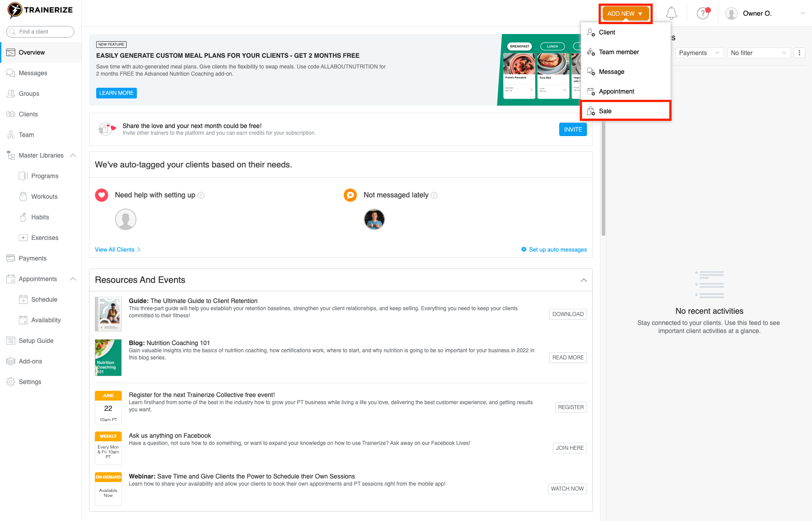The width and height of the screenshot is (812, 521).
Task: Click READ MORE for Nutrition Coaching blog
Action: point(568,358)
